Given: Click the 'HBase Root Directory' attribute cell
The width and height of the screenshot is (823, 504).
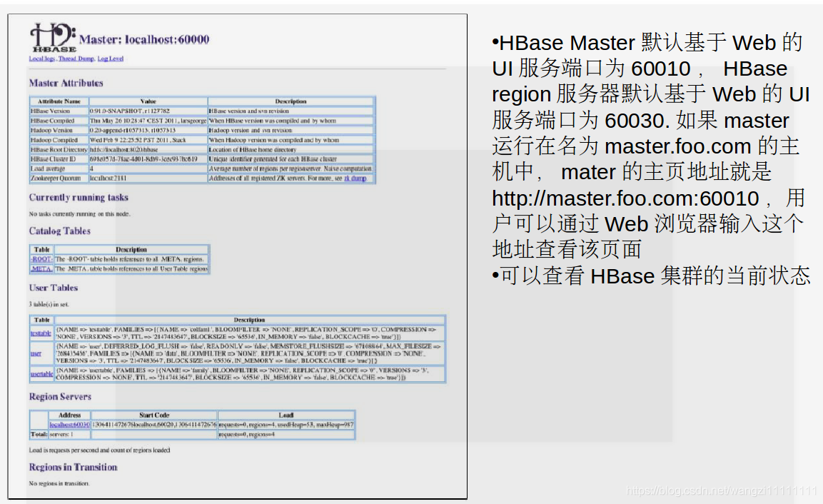Looking at the screenshot, I should click(59, 150).
